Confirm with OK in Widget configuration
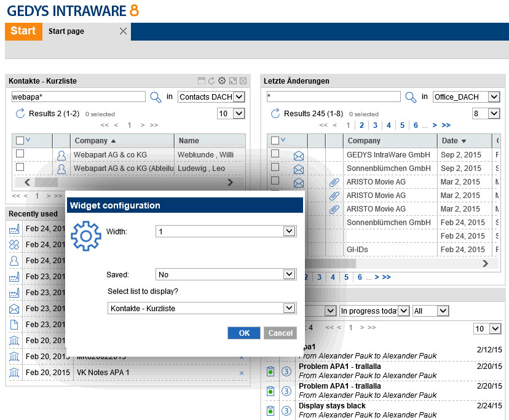 [x=244, y=333]
